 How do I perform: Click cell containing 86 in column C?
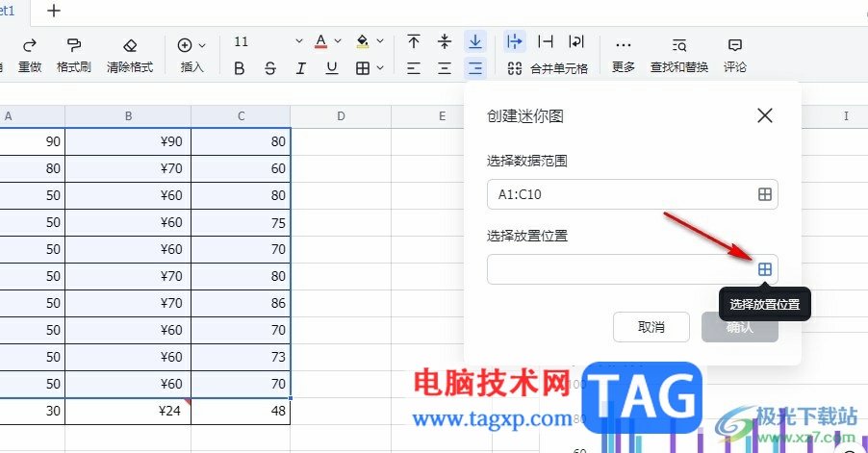[x=241, y=303]
